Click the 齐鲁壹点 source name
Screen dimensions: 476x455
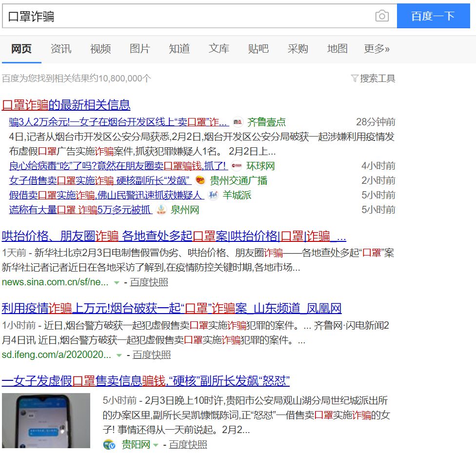point(266,122)
